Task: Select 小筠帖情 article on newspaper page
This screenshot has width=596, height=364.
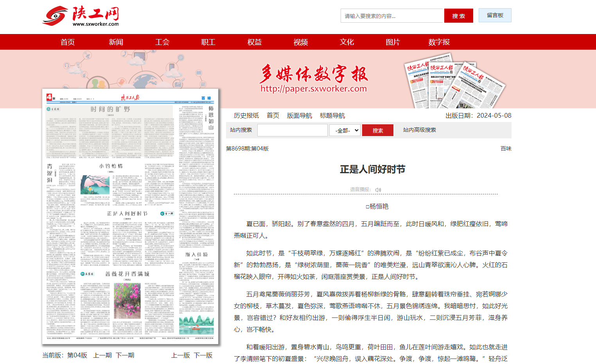Action: click(111, 166)
